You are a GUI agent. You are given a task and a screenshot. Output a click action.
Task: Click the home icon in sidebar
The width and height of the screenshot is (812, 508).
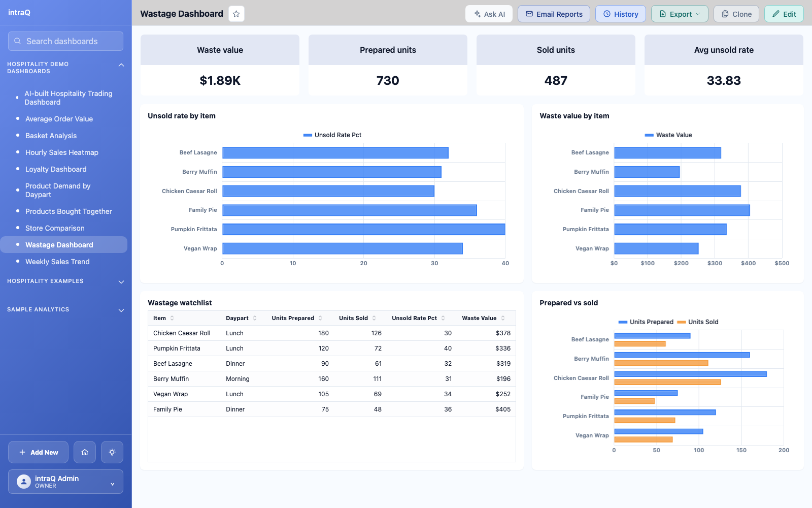pos(85,452)
